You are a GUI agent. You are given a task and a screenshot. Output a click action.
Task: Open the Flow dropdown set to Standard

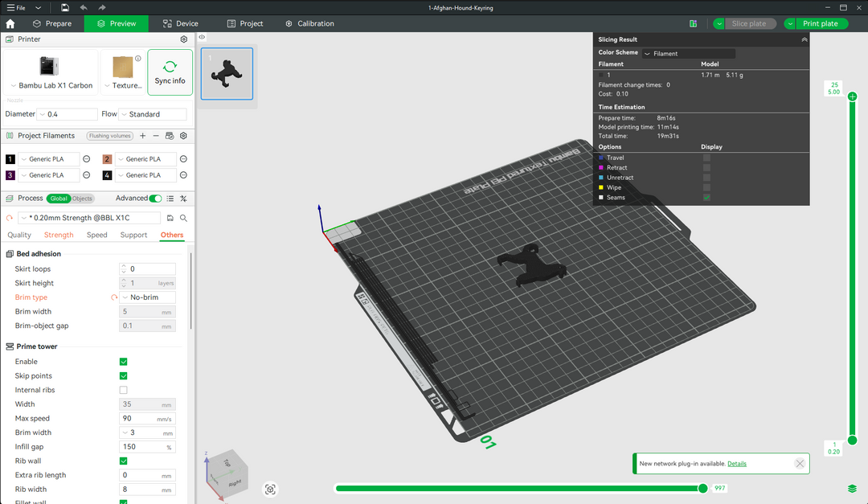(x=153, y=113)
